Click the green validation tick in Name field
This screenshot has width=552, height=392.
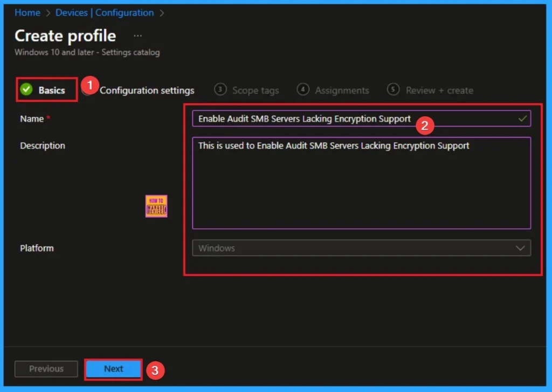point(522,118)
